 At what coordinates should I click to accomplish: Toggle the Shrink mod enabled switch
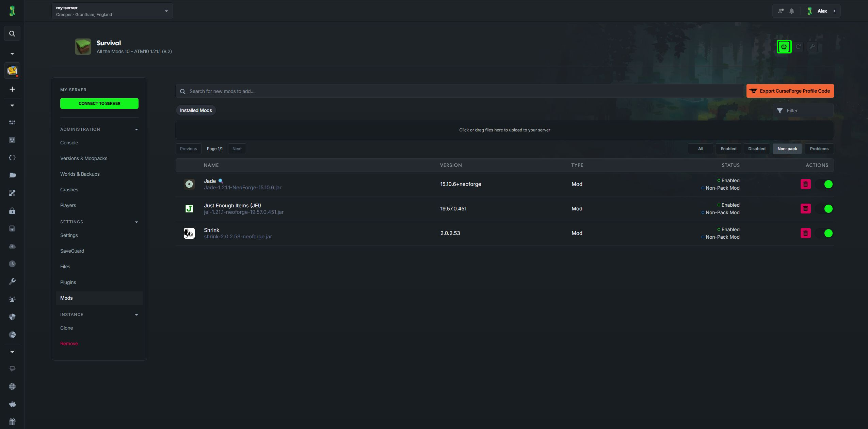pos(824,233)
